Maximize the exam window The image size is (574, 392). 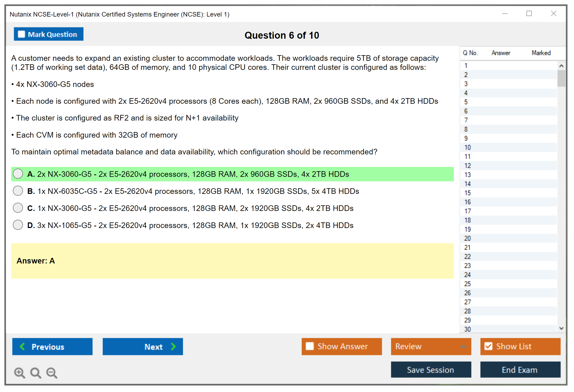[x=529, y=14]
